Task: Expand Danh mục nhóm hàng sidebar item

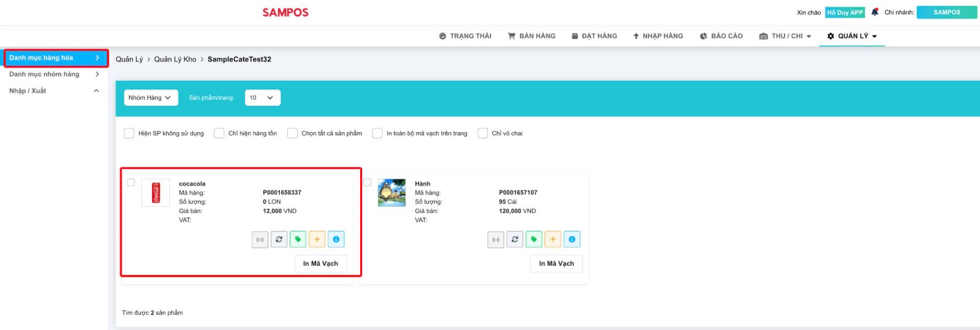Action: (x=54, y=74)
